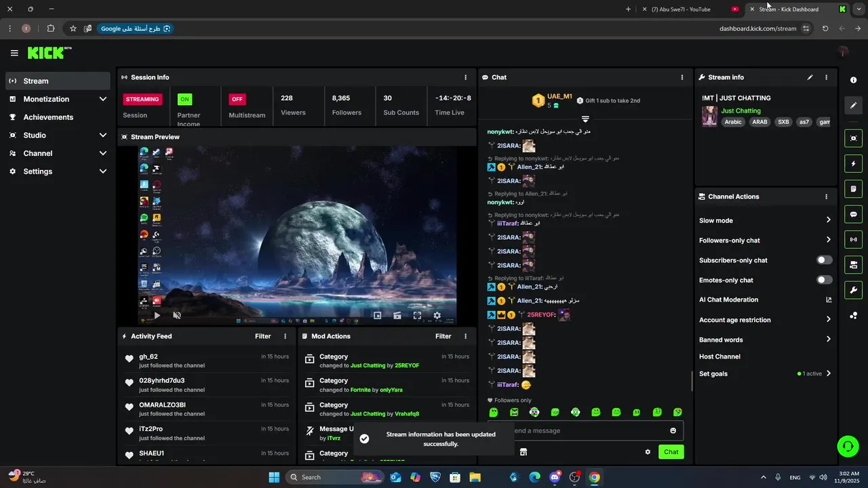Collapse the chat leaderboard arrow
Image resolution: width=868 pixels, height=488 pixels.
pyautogui.click(x=585, y=119)
